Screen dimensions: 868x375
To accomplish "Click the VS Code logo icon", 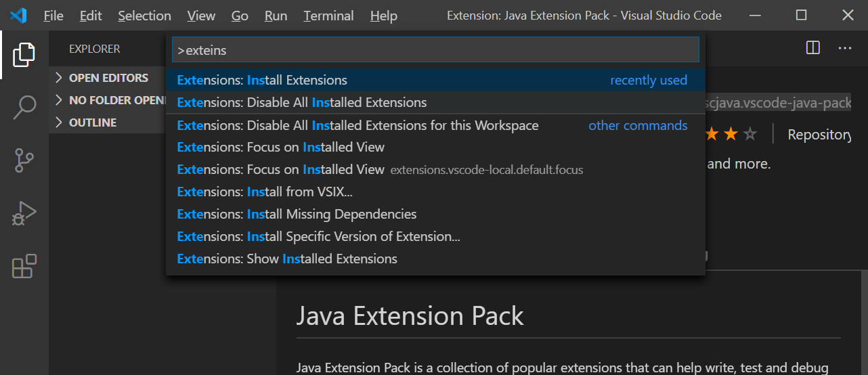I will pyautogui.click(x=18, y=15).
